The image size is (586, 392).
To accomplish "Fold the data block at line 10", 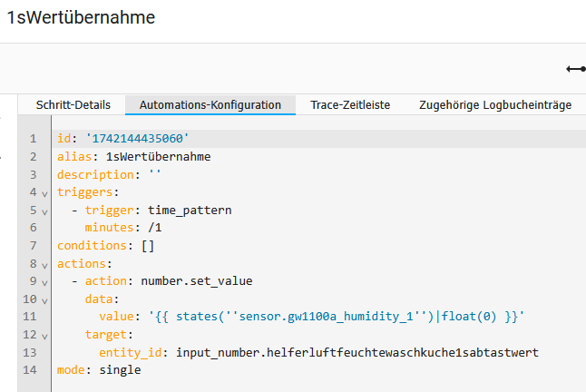I will (x=44, y=301).
